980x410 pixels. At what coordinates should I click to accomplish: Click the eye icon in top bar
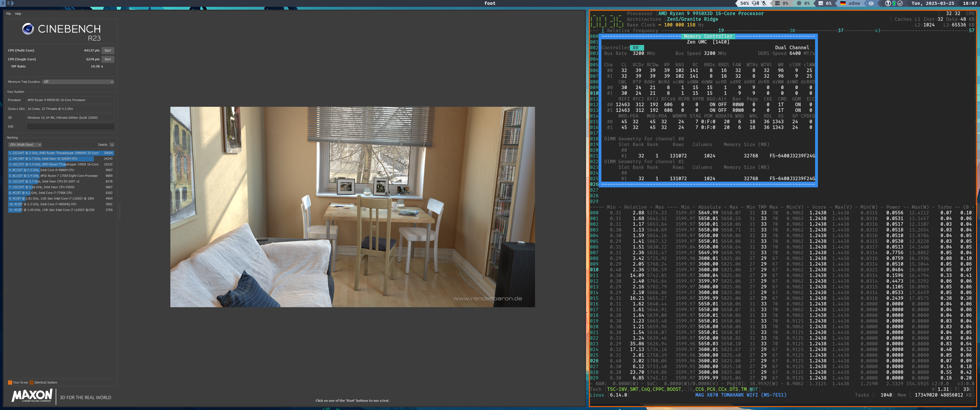tap(871, 3)
